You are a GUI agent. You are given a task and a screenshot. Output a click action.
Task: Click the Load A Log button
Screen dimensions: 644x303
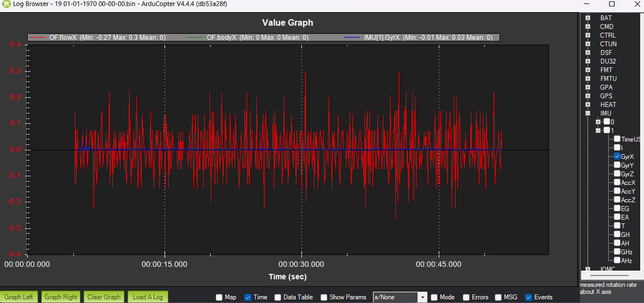tap(148, 297)
